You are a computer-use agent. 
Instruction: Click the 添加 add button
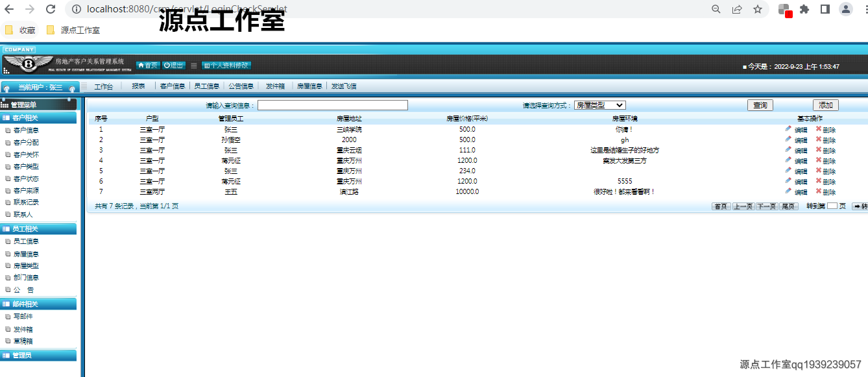click(826, 105)
